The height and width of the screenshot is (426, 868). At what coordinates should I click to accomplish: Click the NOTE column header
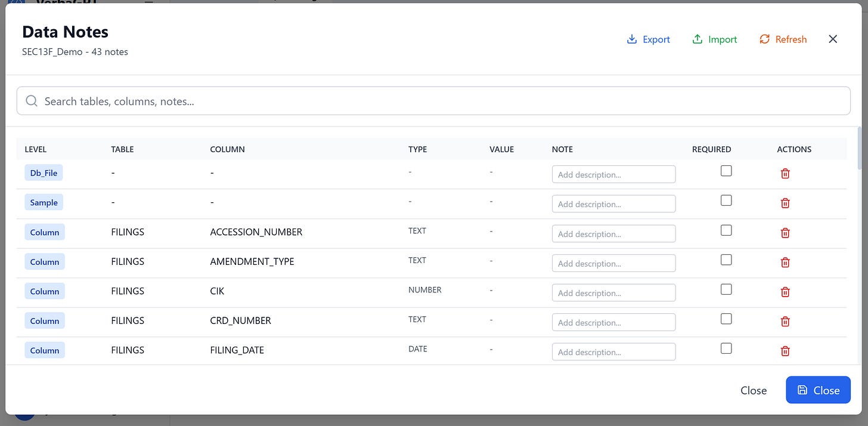click(x=562, y=149)
